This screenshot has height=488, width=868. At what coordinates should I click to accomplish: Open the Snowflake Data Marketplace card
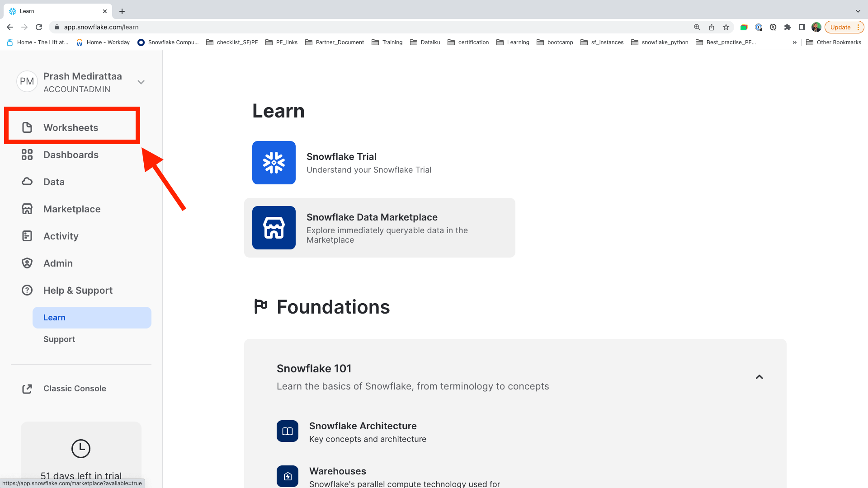379,228
